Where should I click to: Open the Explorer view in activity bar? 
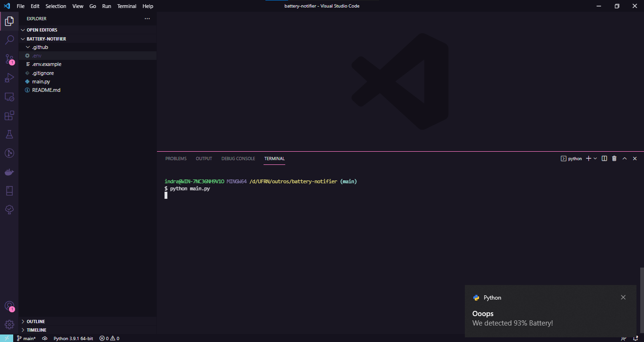click(x=9, y=21)
